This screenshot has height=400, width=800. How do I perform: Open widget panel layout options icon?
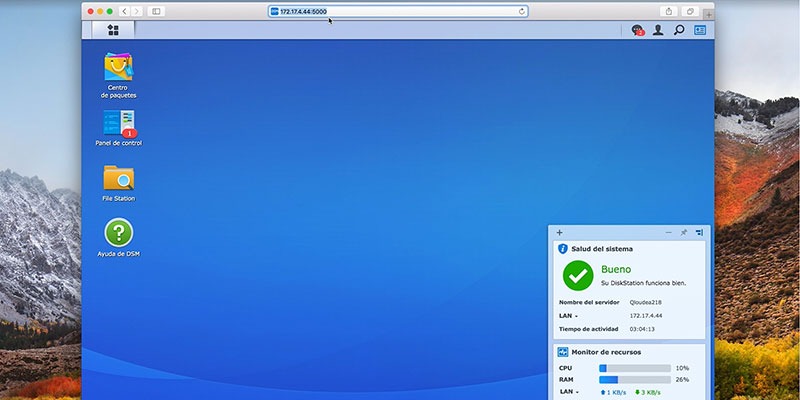click(x=699, y=233)
